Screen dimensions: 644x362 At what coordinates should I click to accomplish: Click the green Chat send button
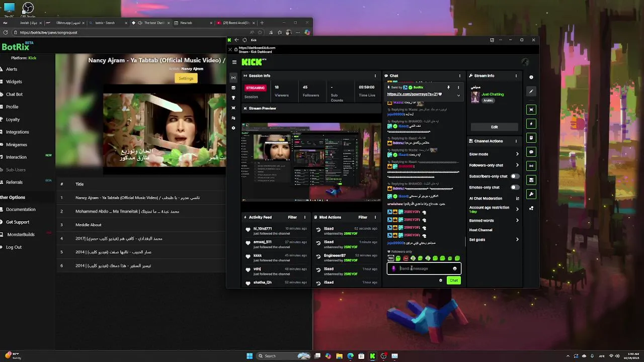click(454, 281)
